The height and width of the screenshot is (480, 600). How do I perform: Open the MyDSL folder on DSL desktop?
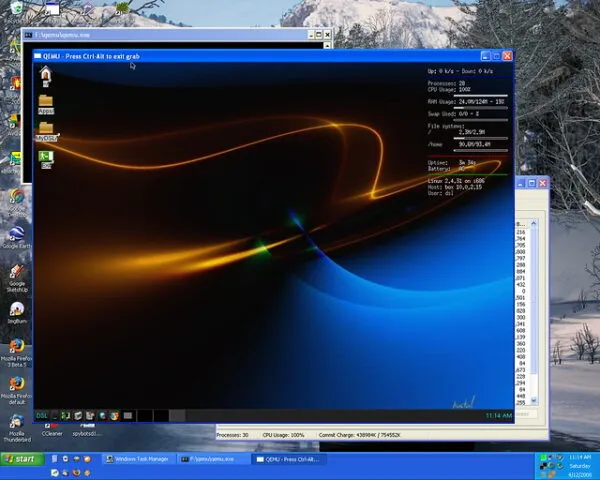(x=46, y=132)
